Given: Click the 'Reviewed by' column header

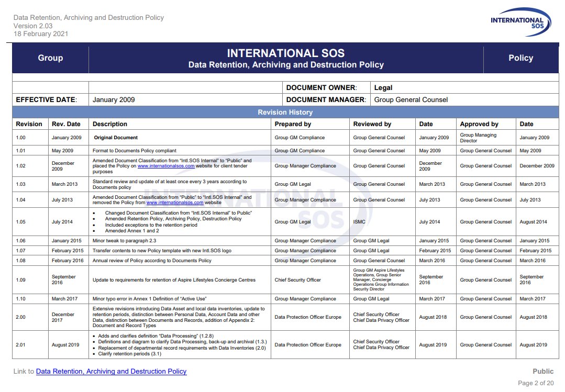Looking at the screenshot, I should (x=372, y=124).
